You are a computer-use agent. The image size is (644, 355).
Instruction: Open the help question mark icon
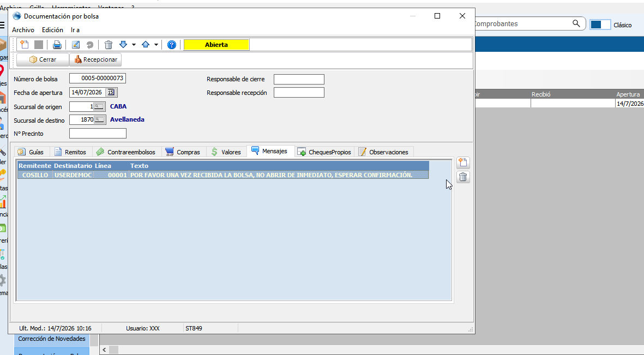(172, 45)
